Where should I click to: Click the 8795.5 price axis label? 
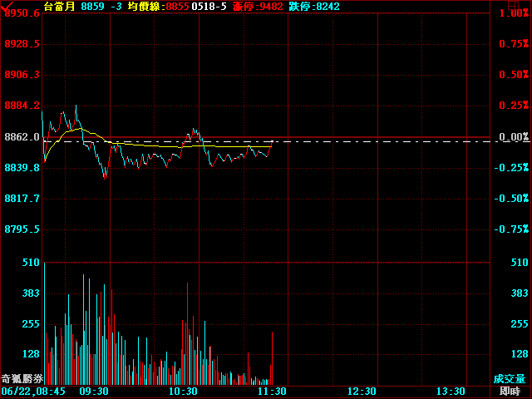pyautogui.click(x=22, y=229)
